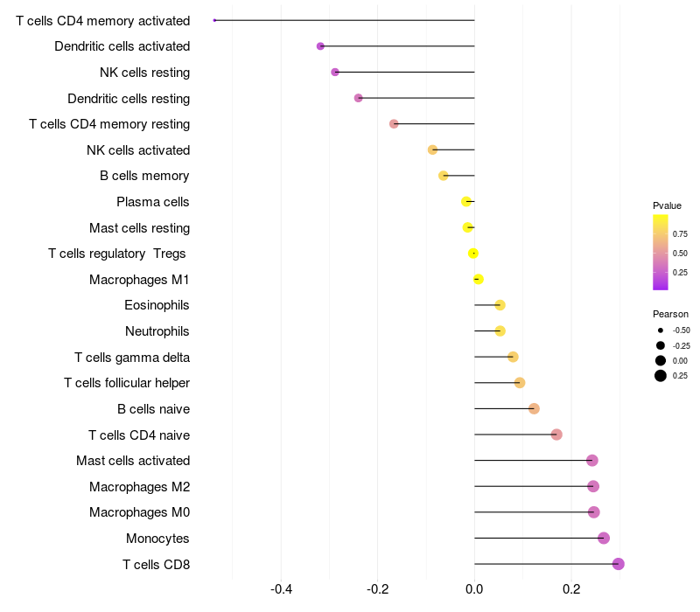Select the B cells memory data point
700x612 pixels.
pyautogui.click(x=444, y=176)
